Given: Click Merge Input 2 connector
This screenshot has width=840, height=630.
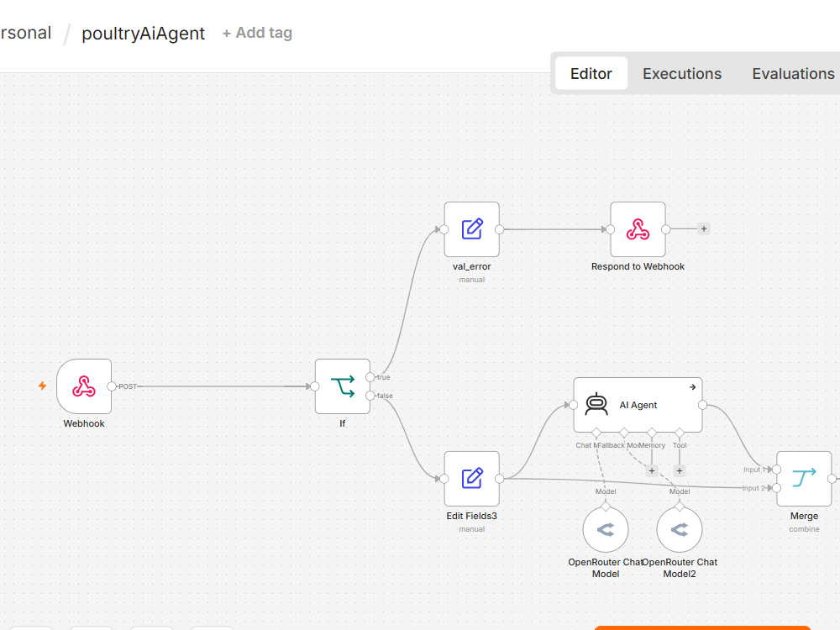Looking at the screenshot, I should tap(776, 488).
